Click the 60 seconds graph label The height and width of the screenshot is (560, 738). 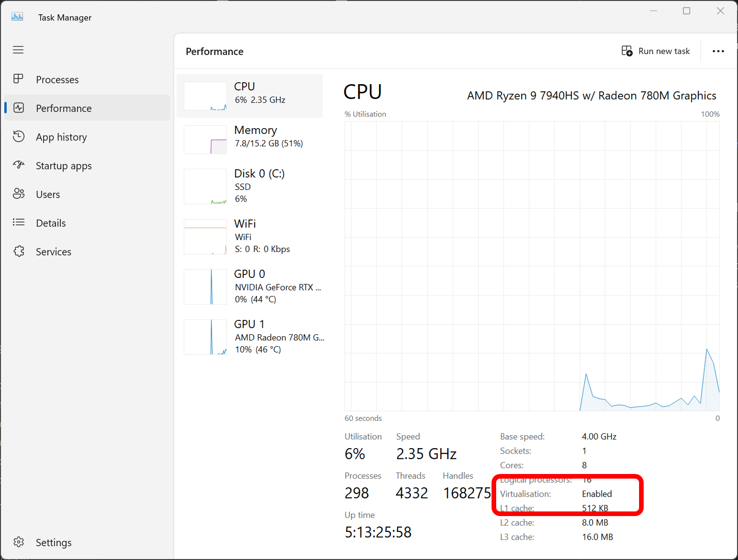coord(363,418)
